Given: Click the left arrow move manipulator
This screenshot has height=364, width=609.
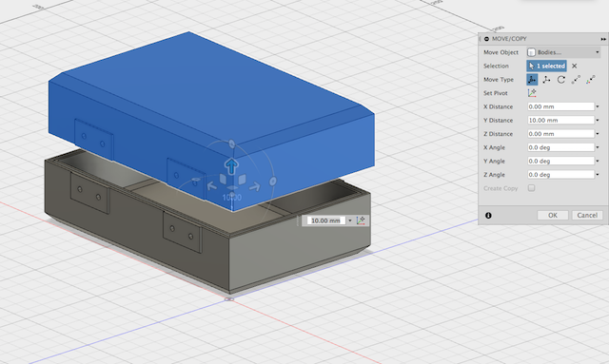Looking at the screenshot, I should (211, 186).
